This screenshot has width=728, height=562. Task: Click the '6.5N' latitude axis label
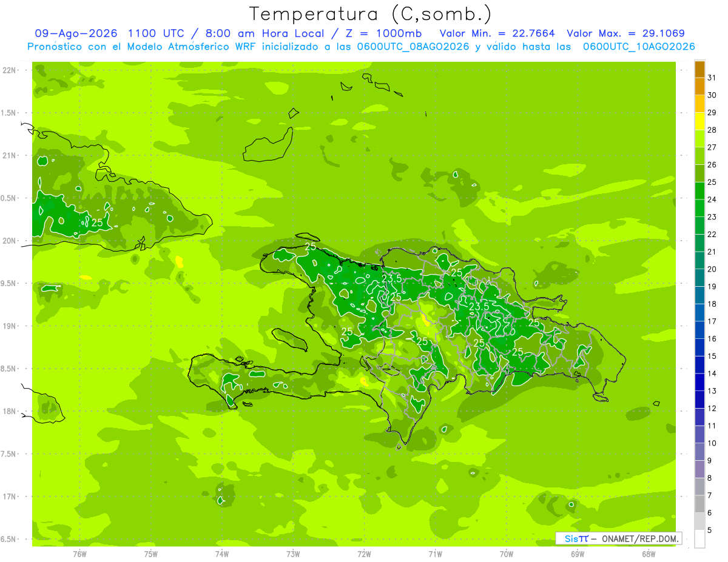point(9,539)
